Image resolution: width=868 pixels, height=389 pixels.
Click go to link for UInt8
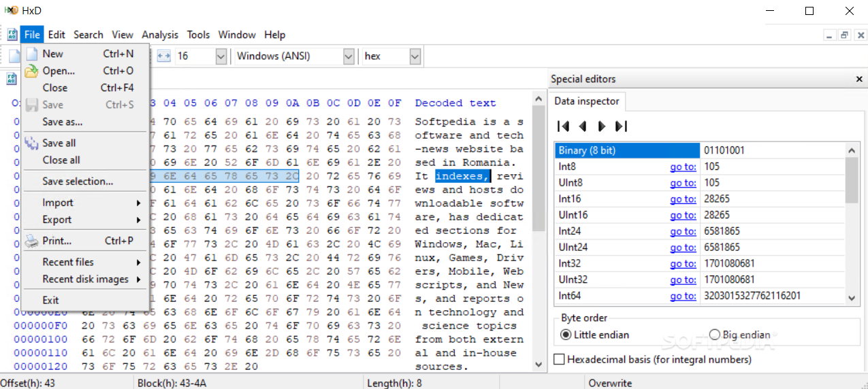(683, 183)
